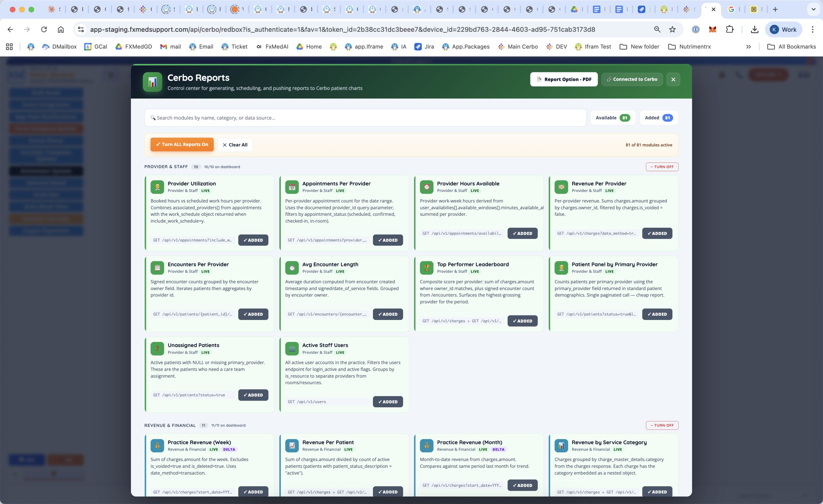The image size is (823, 504).
Task: Toggle ADDED on Revenue Per Provider card
Action: coord(657,233)
